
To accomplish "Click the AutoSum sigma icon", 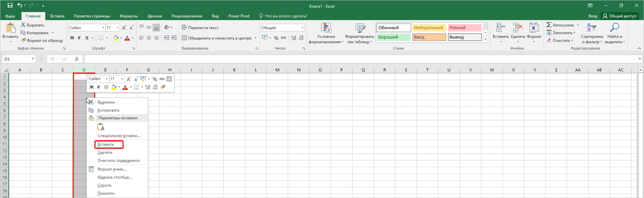I will [x=549, y=25].
